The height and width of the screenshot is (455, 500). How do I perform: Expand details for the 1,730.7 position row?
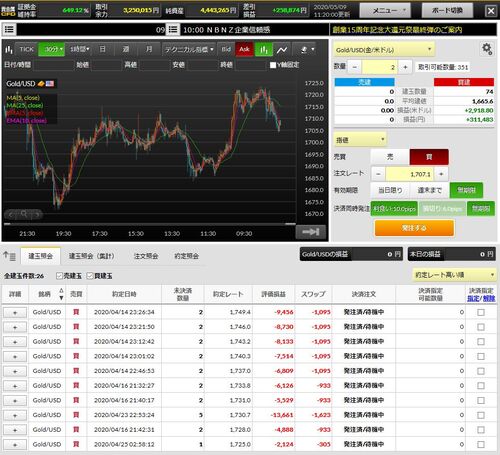(x=15, y=415)
